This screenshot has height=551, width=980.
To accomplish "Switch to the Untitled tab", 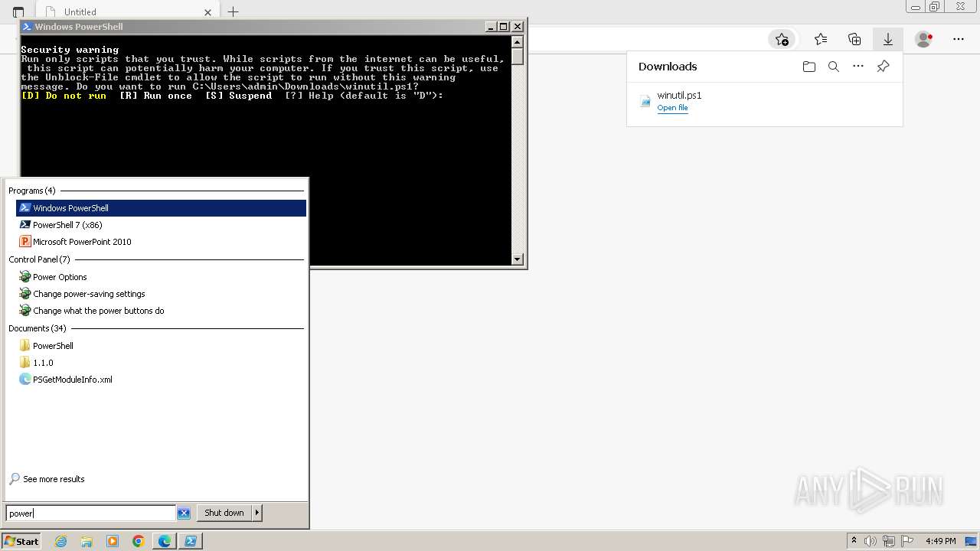I will tap(126, 12).
